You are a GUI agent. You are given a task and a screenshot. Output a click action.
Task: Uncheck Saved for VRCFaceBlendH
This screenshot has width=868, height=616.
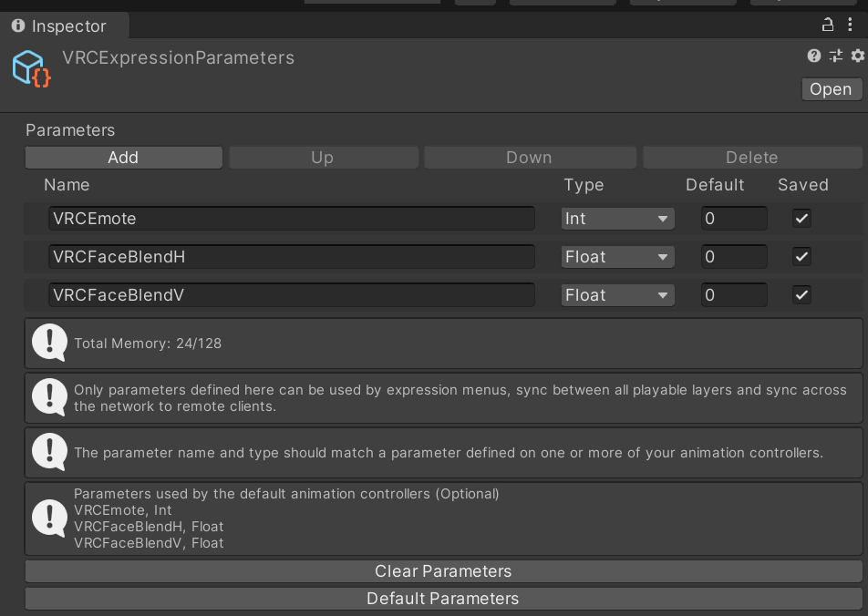coord(801,256)
